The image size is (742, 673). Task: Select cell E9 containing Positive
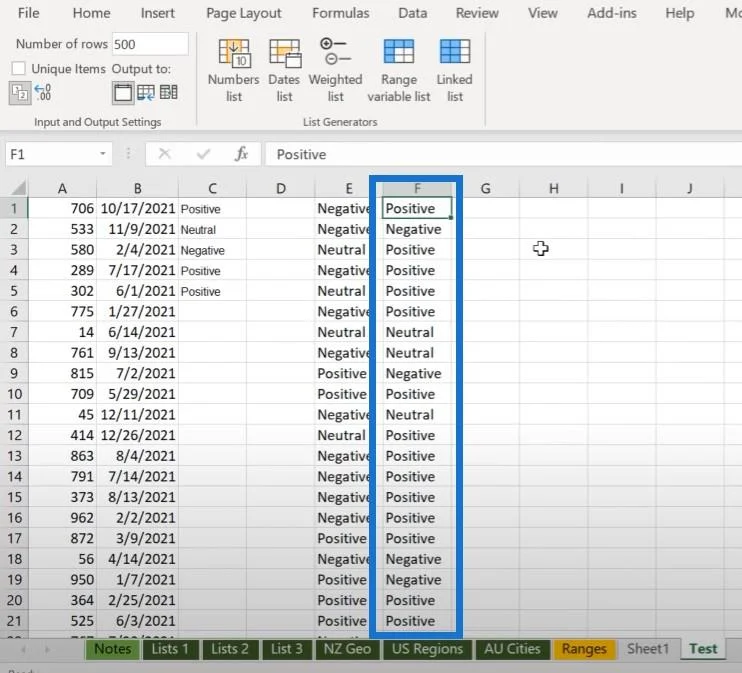(x=343, y=373)
